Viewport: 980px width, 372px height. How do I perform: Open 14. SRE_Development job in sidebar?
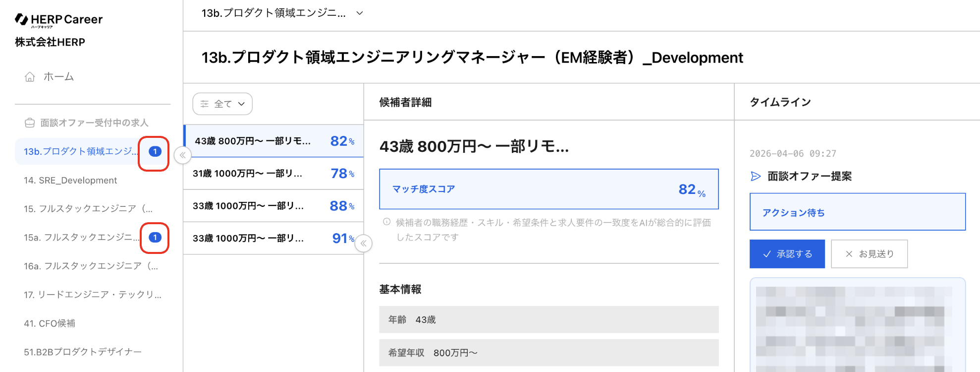[x=70, y=181]
